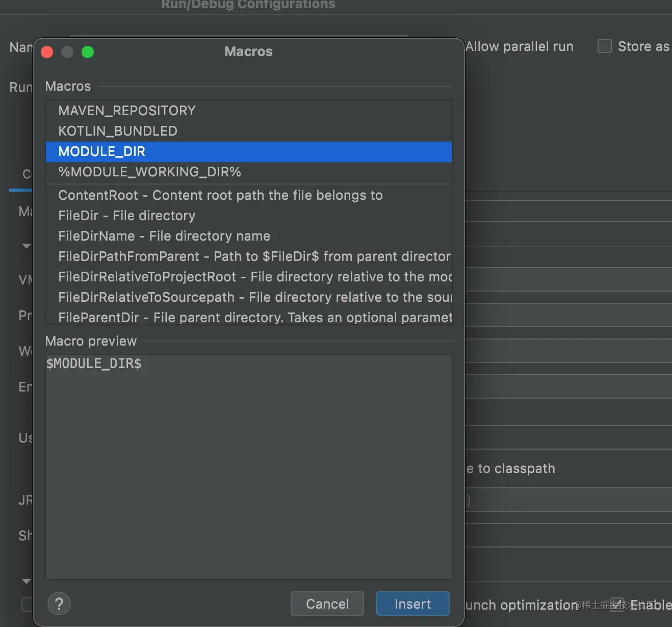Insert the selected macro
This screenshot has width=672, height=627.
pos(412,604)
